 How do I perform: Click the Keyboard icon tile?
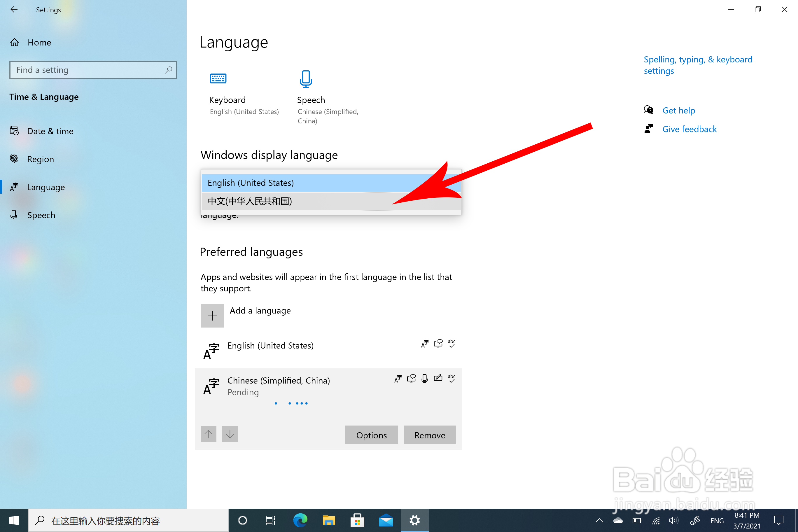coord(218,79)
